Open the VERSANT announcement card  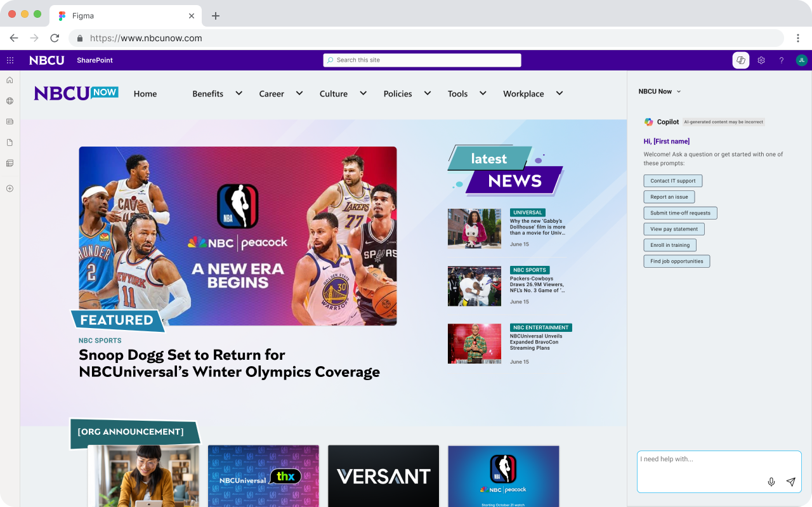383,476
